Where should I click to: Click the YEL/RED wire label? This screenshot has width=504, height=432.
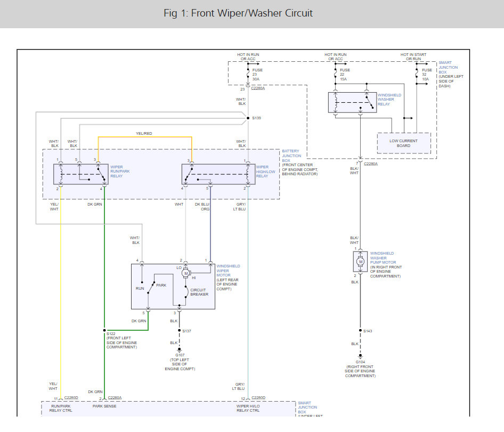[144, 133]
